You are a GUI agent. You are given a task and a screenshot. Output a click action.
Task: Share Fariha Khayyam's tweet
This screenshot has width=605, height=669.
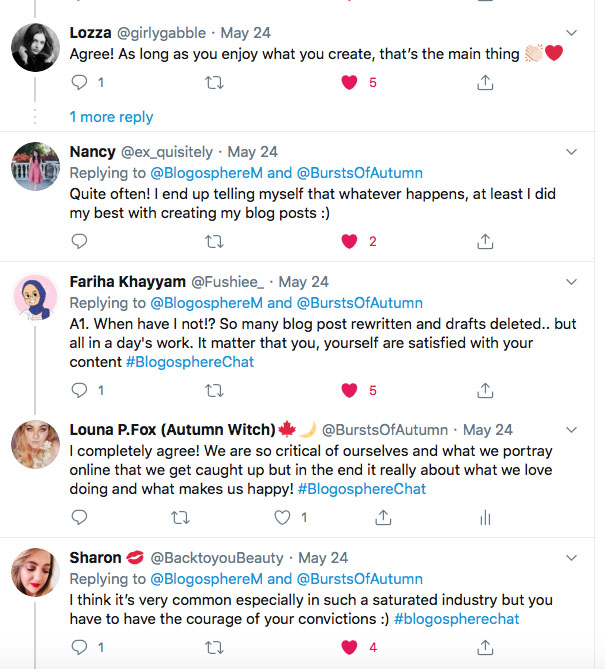[x=485, y=390]
